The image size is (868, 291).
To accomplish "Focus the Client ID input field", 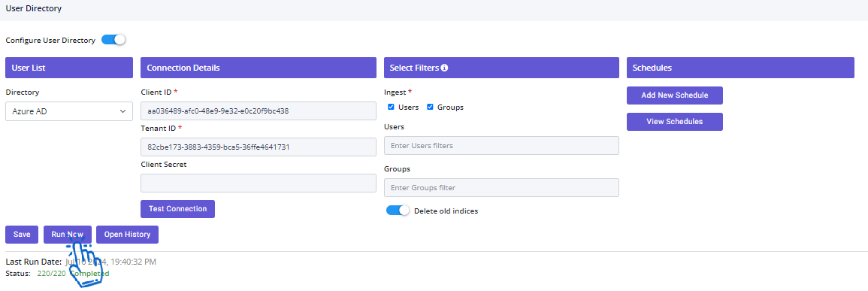I will (x=259, y=111).
